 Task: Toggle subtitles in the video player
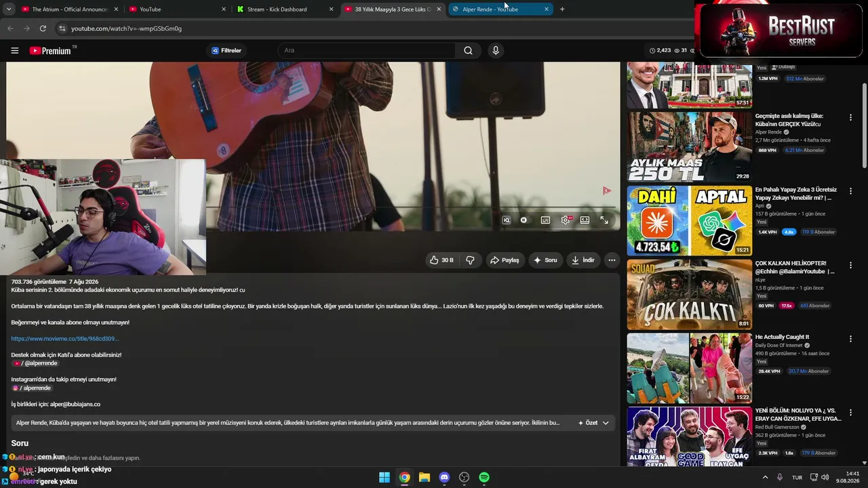(x=545, y=220)
